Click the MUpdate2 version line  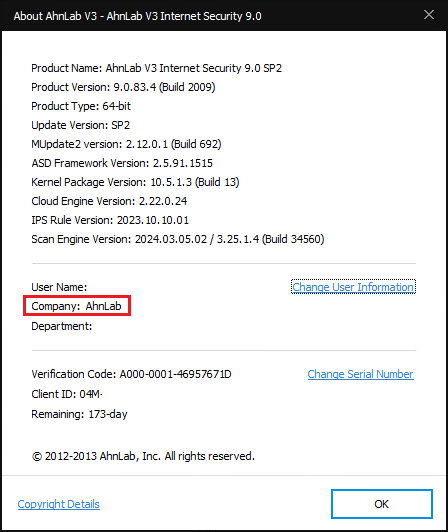(x=126, y=144)
